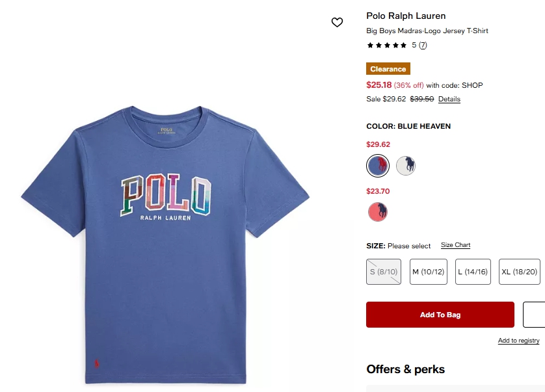View pricing Details link

449,99
